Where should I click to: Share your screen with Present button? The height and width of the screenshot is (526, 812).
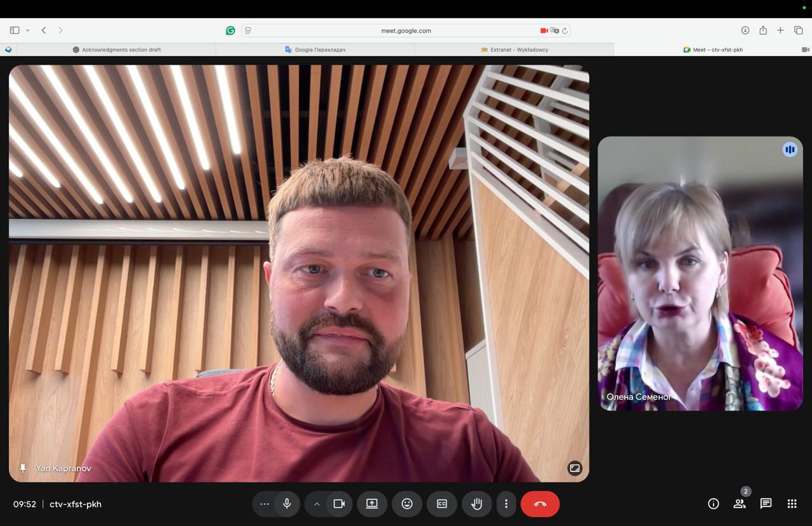point(372,504)
